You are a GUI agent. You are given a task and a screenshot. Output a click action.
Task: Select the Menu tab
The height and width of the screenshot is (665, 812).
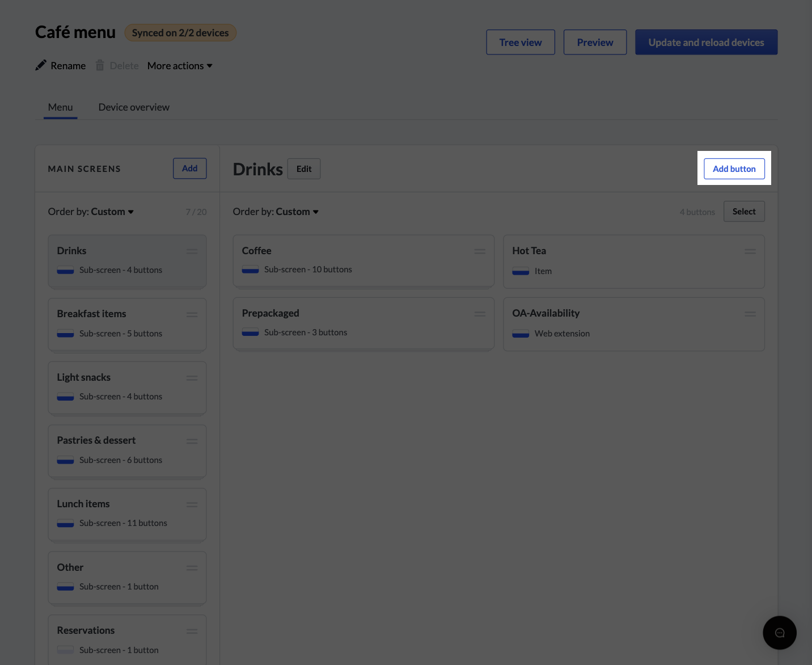tap(60, 107)
